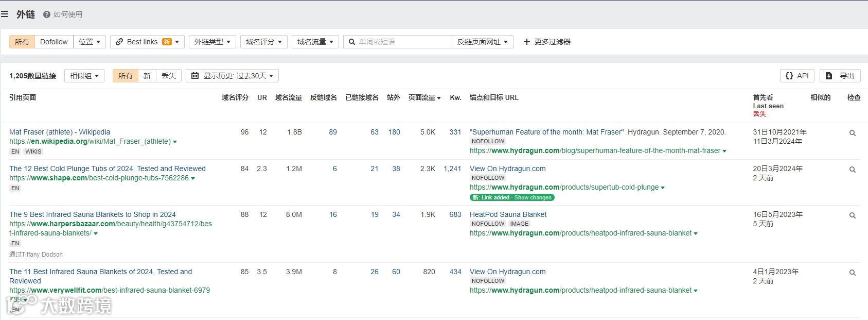
Task: Inspect the shape.com row with magnifier icon
Action: [853, 170]
